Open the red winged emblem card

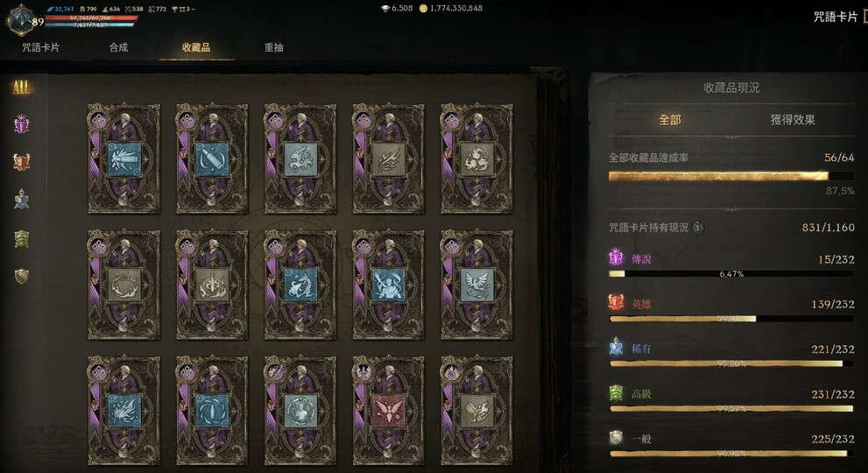[388, 411]
